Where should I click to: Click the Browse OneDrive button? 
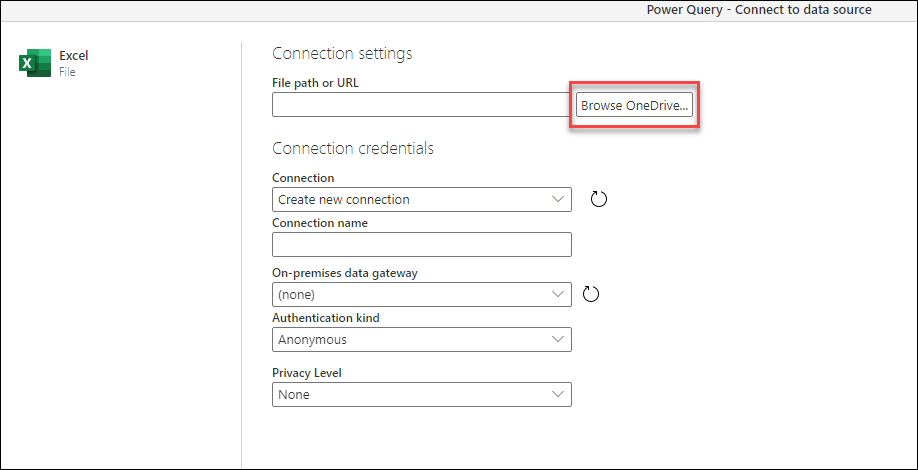click(635, 105)
